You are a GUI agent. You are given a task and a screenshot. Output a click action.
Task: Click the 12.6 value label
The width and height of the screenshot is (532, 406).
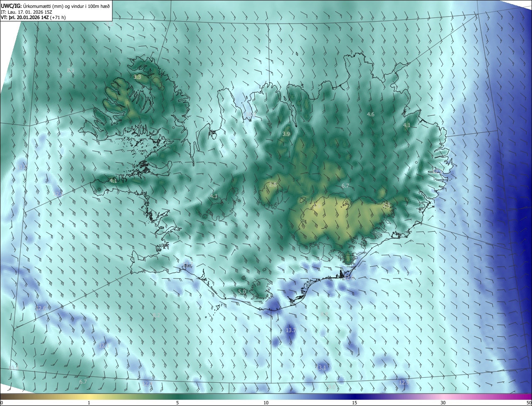(x=40, y=308)
